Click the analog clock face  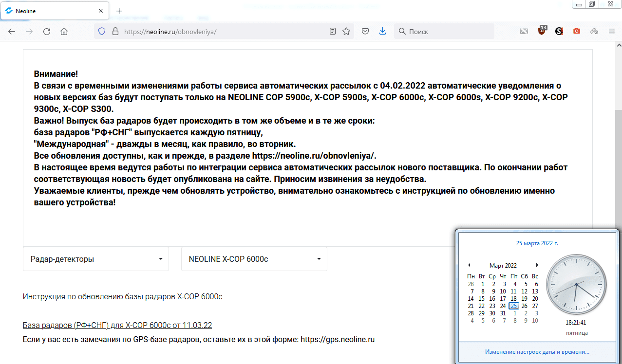pos(576,284)
